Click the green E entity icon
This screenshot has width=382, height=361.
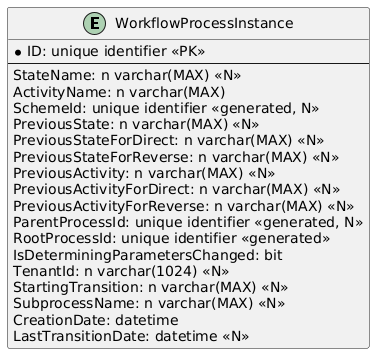(94, 24)
